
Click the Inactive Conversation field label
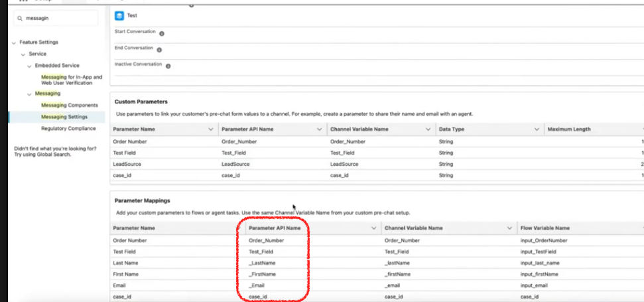(x=139, y=64)
